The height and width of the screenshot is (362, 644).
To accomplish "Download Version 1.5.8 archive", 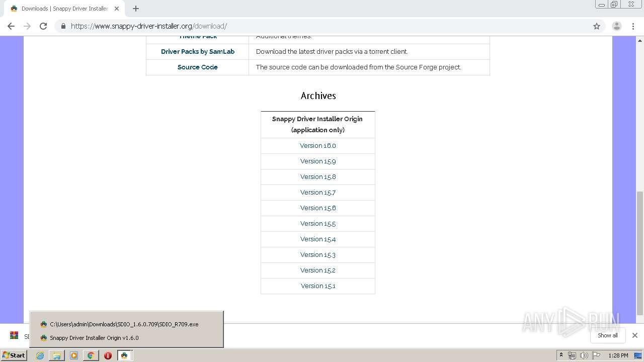I will (318, 176).
